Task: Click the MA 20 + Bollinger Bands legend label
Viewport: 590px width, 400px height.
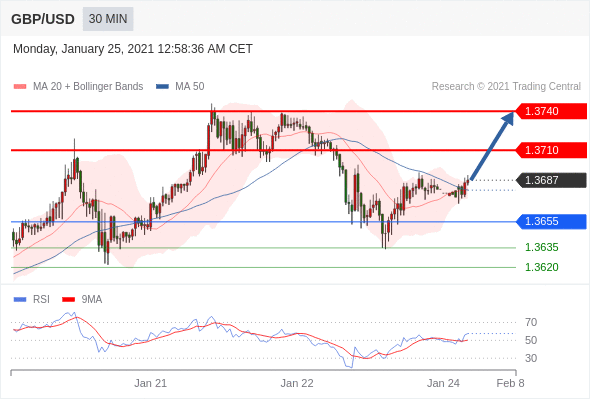Action: click(x=88, y=87)
